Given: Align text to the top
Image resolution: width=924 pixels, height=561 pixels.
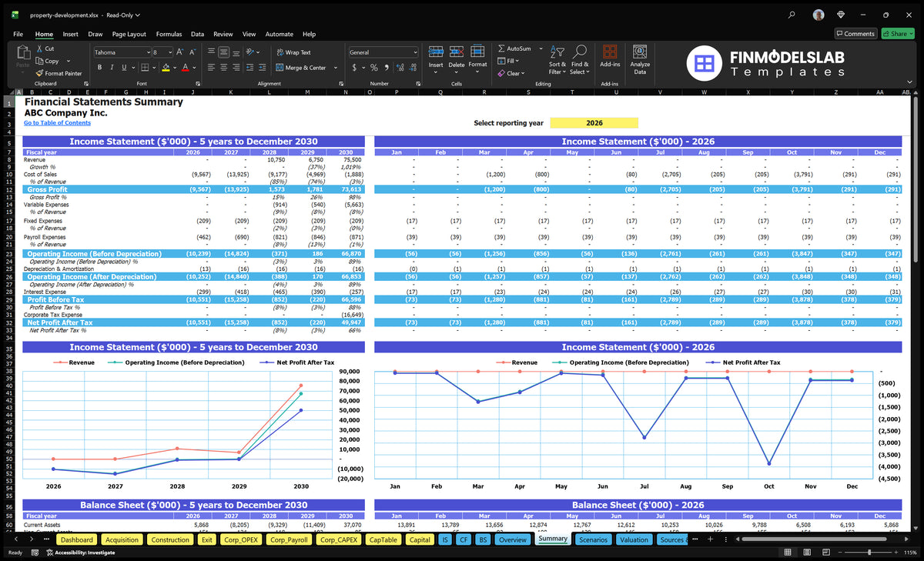Looking at the screenshot, I should [212, 52].
